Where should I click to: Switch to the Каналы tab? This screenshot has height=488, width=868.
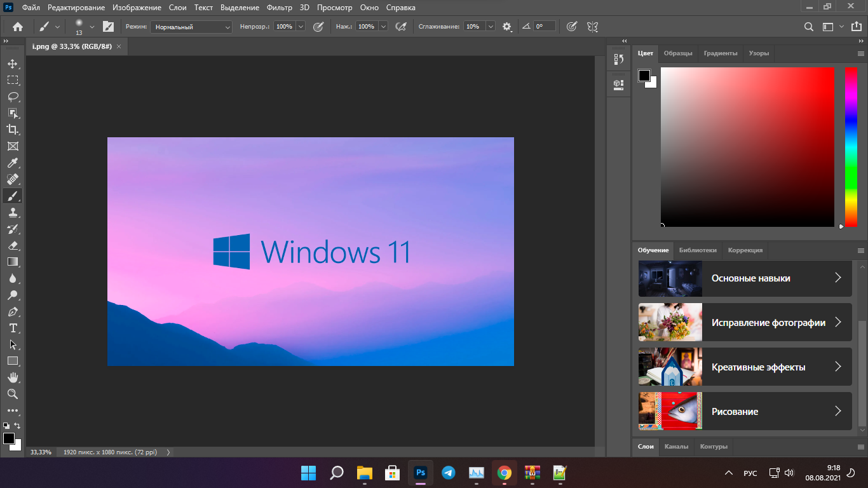[676, 447]
